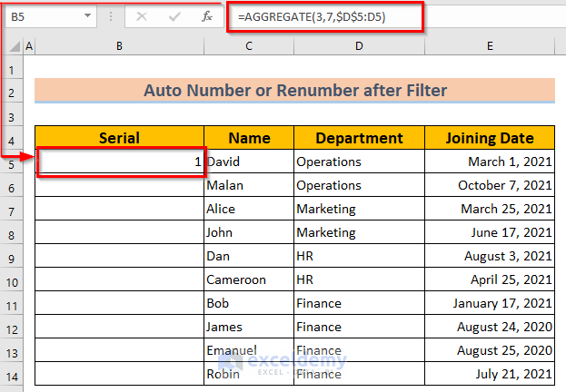Select column E header

pyautogui.click(x=490, y=46)
